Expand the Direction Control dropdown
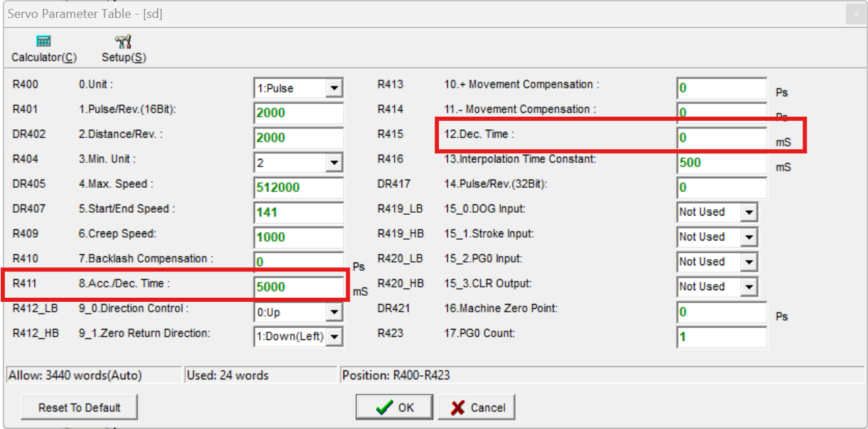Viewport: 868px width, 429px height. click(334, 312)
